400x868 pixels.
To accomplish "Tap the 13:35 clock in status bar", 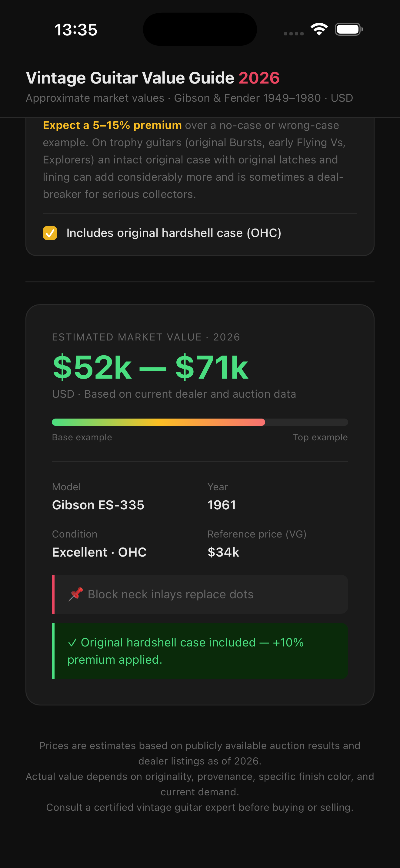I will (76, 30).
